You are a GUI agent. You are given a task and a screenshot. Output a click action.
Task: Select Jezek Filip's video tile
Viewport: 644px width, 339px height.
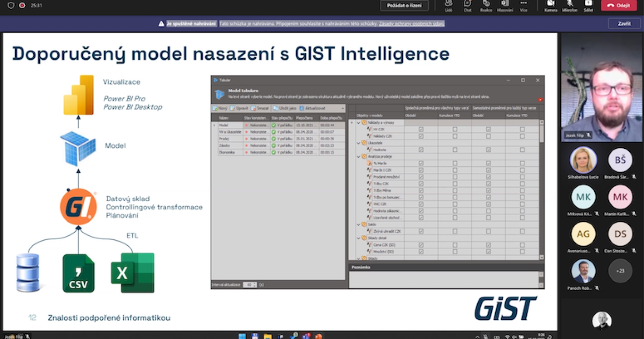tap(602, 87)
